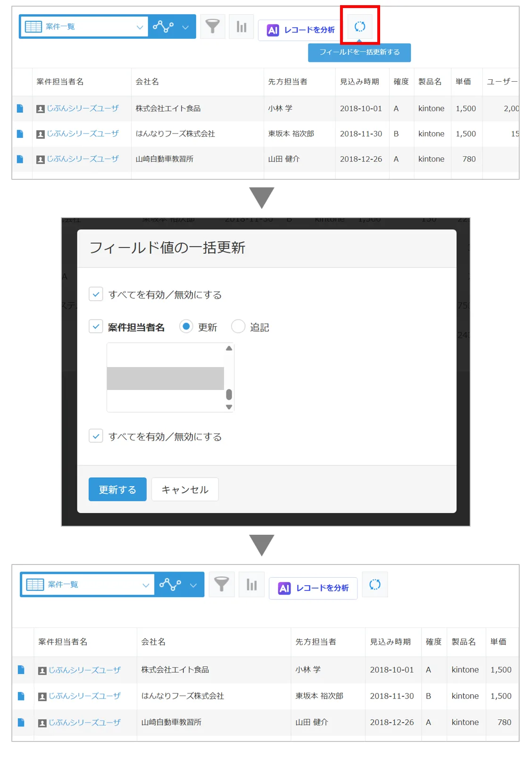Click user link in 株式会社エイト食品 row, bottom table

coord(84,670)
